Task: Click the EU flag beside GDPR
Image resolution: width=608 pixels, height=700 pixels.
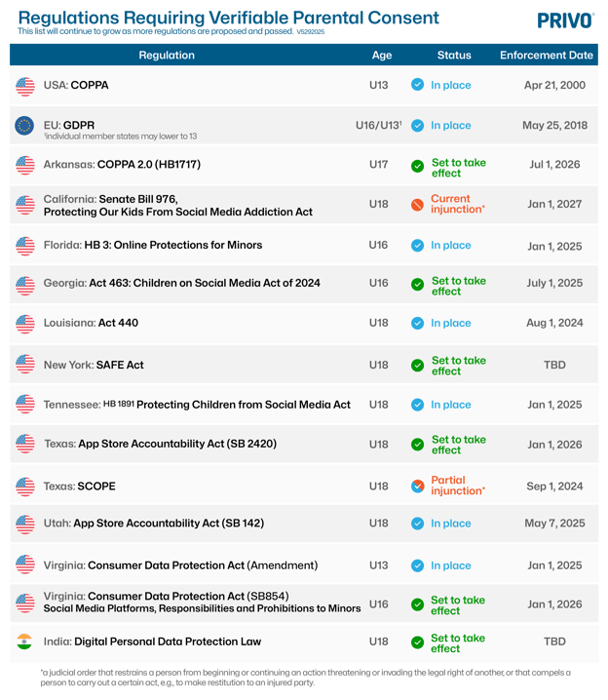Action: point(24,126)
